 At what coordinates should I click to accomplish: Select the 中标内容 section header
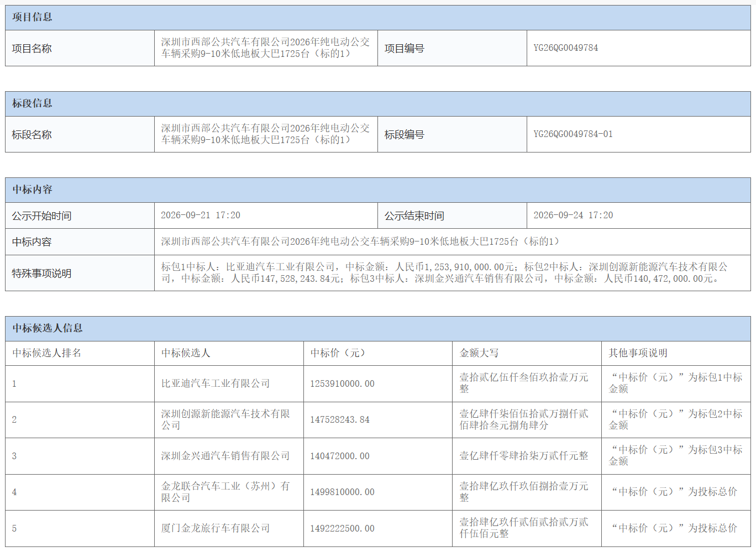point(378,190)
